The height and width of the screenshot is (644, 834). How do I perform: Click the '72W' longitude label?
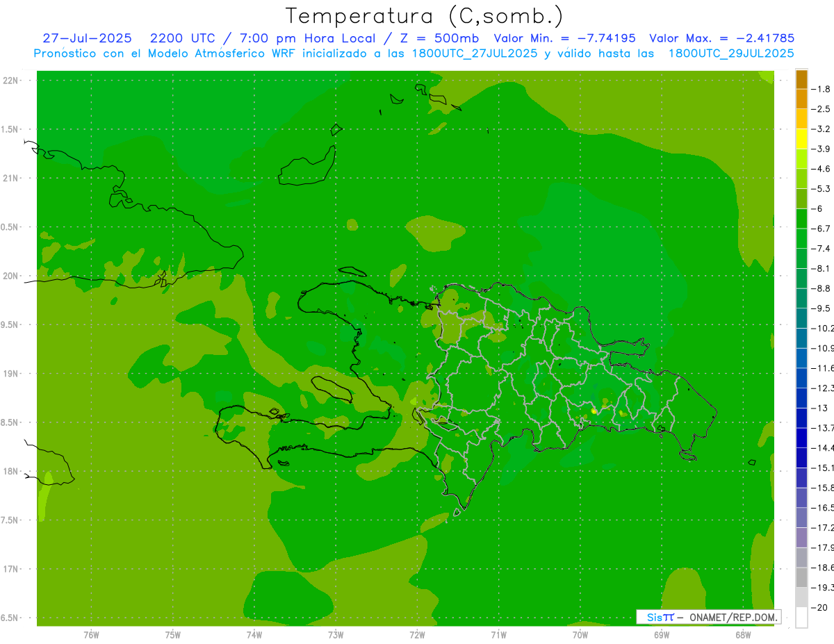[417, 634]
